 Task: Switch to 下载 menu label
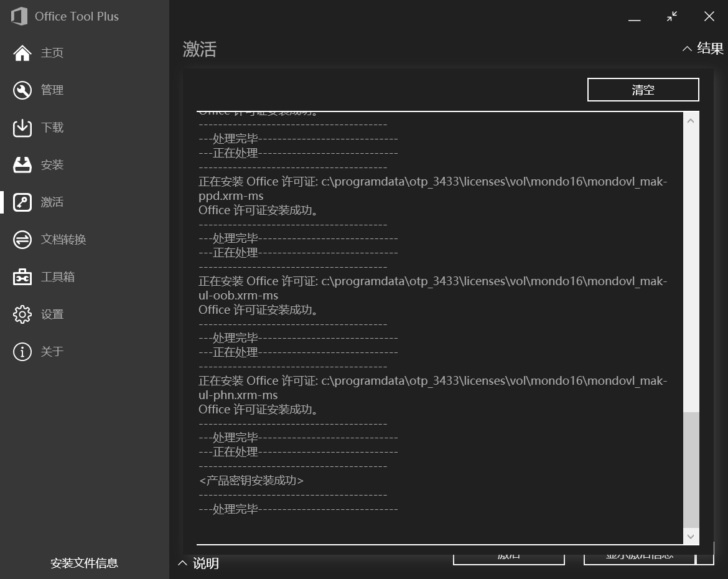pyautogui.click(x=52, y=128)
